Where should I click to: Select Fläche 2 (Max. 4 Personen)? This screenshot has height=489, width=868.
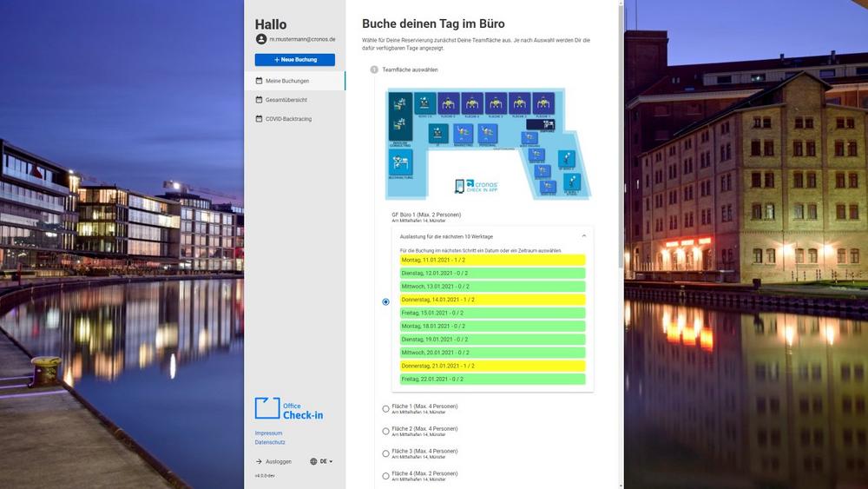[x=386, y=431]
